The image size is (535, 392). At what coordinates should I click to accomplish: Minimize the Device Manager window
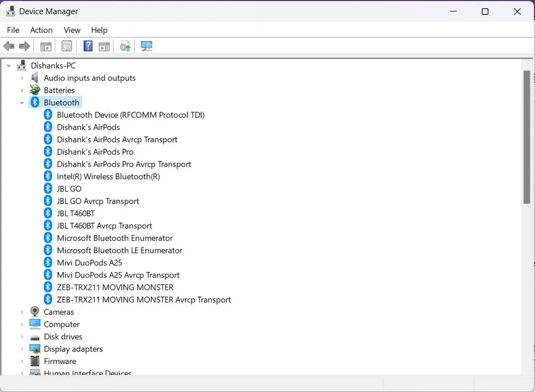[x=453, y=11]
